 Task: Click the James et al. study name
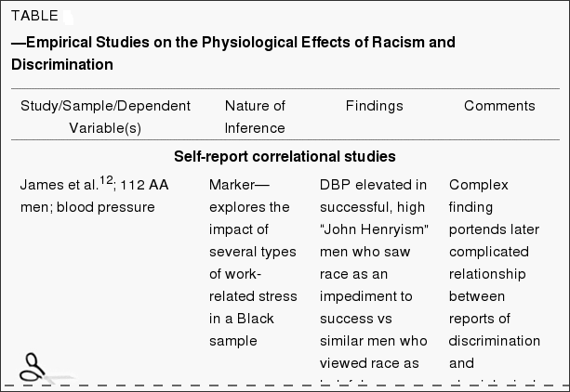(x=60, y=185)
